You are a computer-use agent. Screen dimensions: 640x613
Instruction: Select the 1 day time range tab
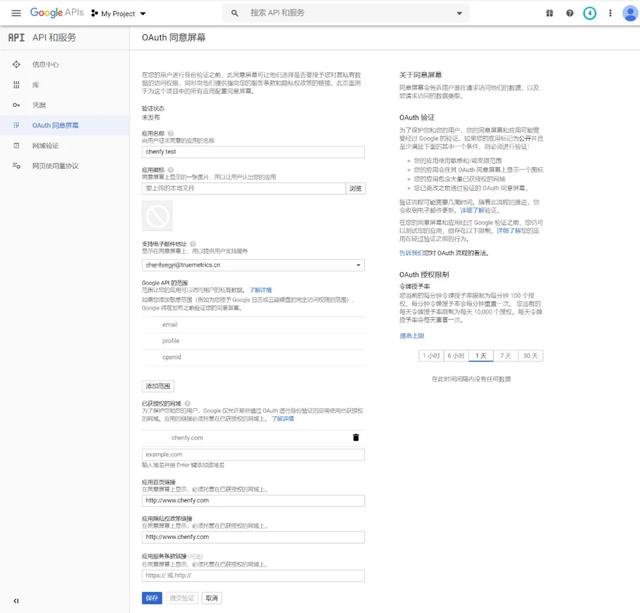pos(481,356)
